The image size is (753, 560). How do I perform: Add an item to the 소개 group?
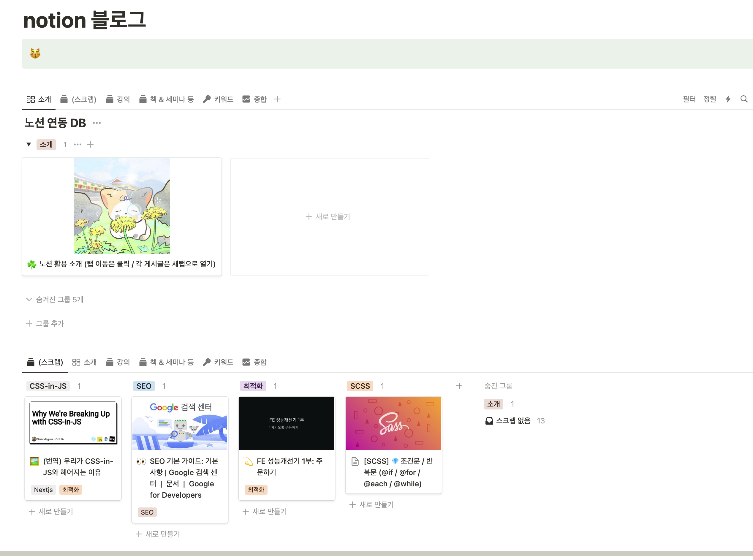[x=91, y=145]
